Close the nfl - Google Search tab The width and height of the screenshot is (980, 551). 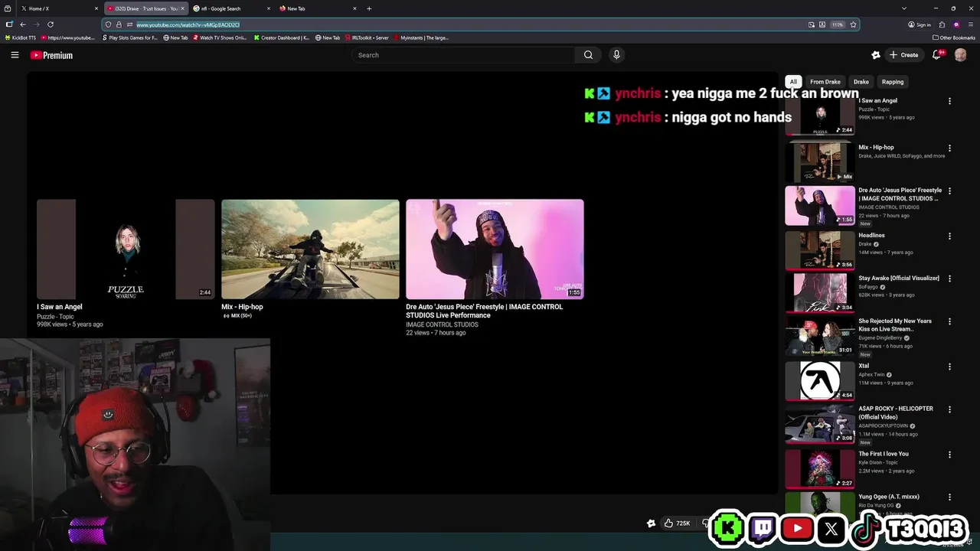[x=269, y=8]
